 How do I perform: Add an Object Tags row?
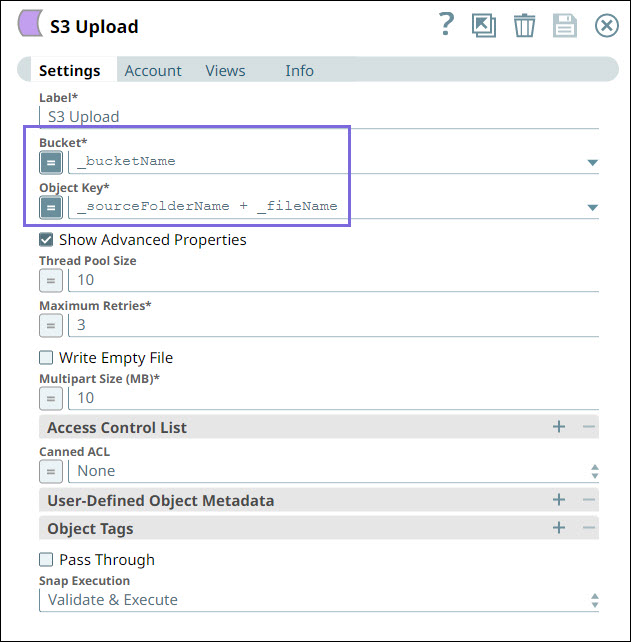click(559, 528)
